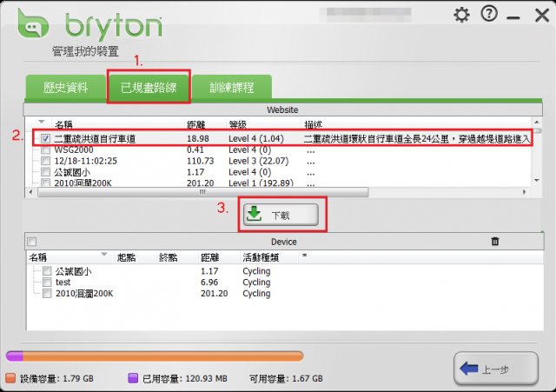Click the Website section header
This screenshot has height=392, width=556.
[282, 110]
